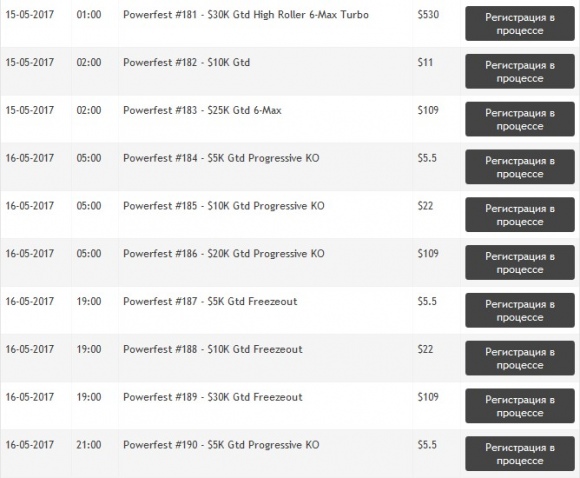Viewport: 580px width, 478px height.
Task: Register for Powerfest #187 Freezeout
Action: coord(520,310)
